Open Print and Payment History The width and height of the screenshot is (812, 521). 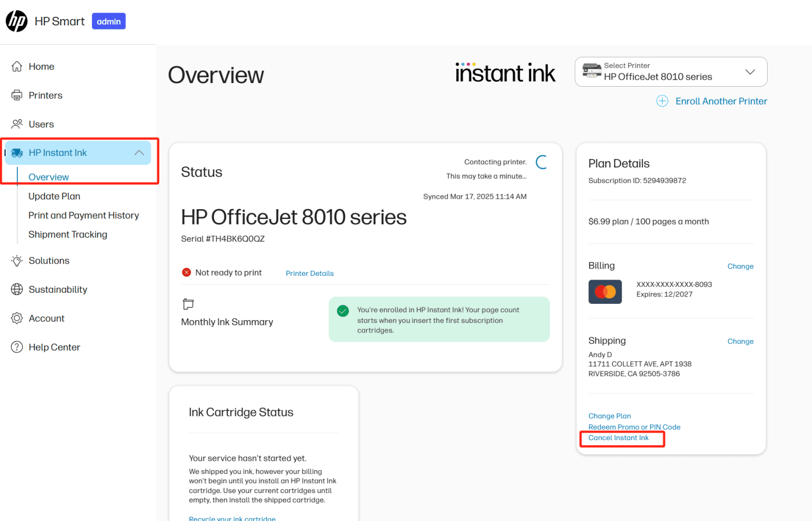[84, 215]
